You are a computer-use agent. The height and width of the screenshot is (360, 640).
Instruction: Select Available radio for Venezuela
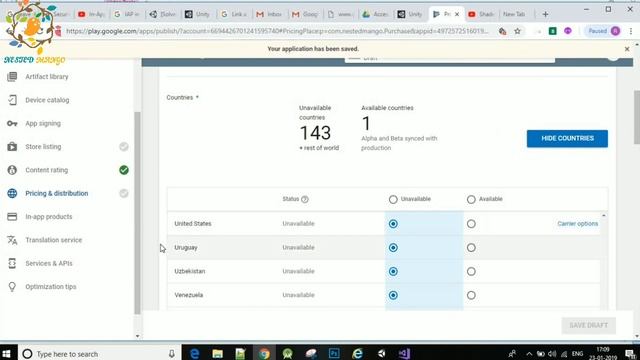point(471,295)
